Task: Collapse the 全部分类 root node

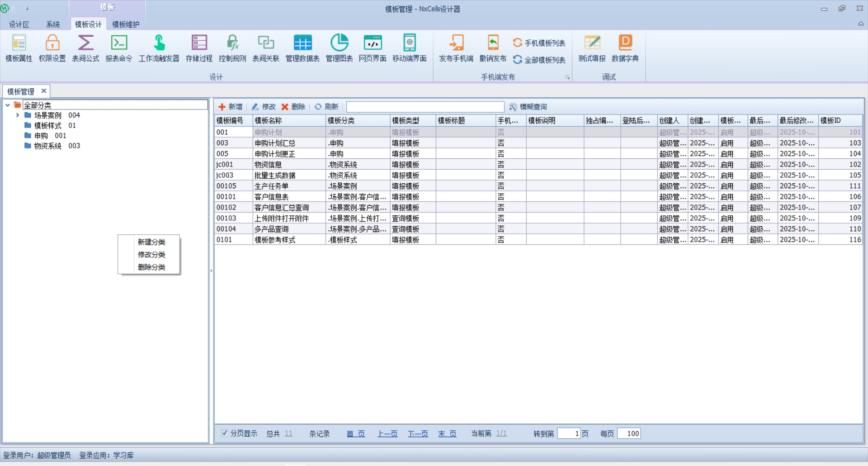Action: pyautogui.click(x=8, y=105)
